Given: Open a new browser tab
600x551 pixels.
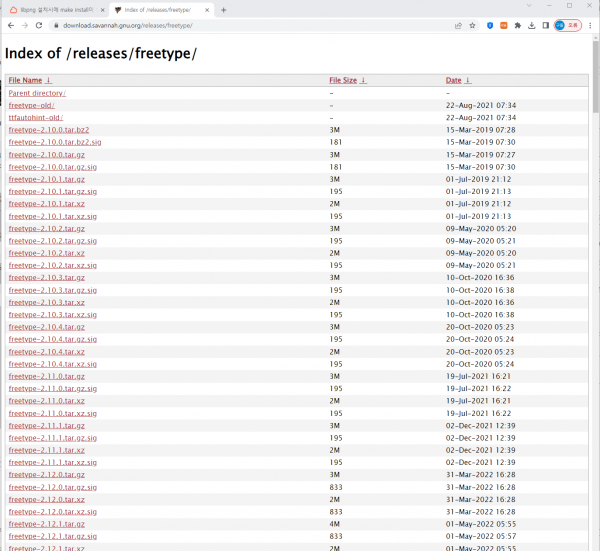Looking at the screenshot, I should [223, 10].
